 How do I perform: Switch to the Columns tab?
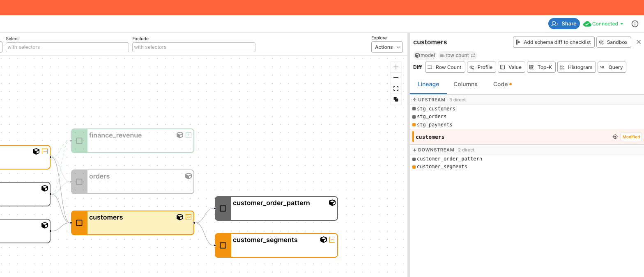(465, 84)
